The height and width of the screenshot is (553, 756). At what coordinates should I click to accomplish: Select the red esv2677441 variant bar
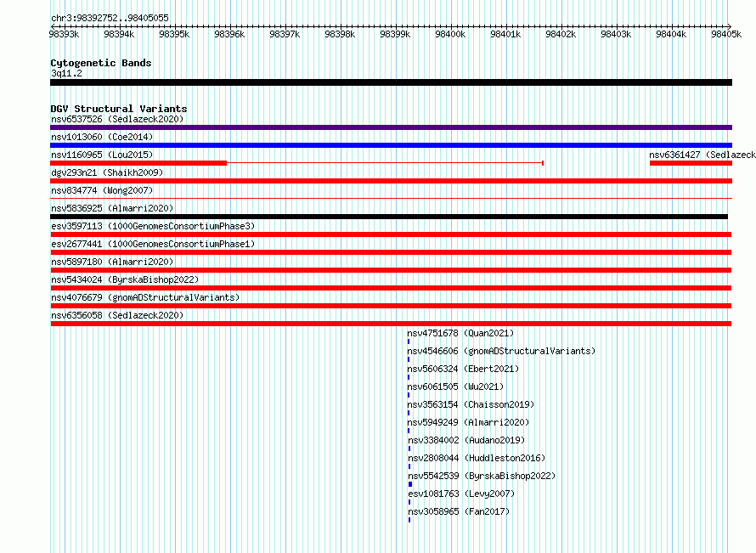tap(391, 252)
